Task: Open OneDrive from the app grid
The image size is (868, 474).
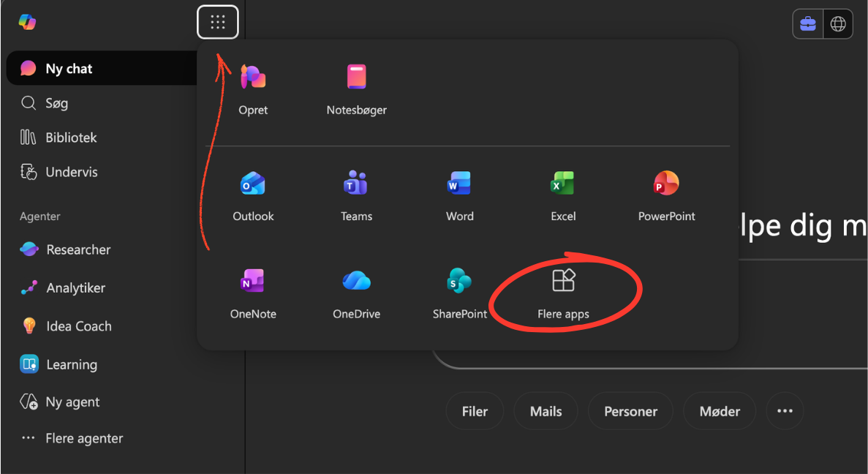Action: (x=357, y=294)
